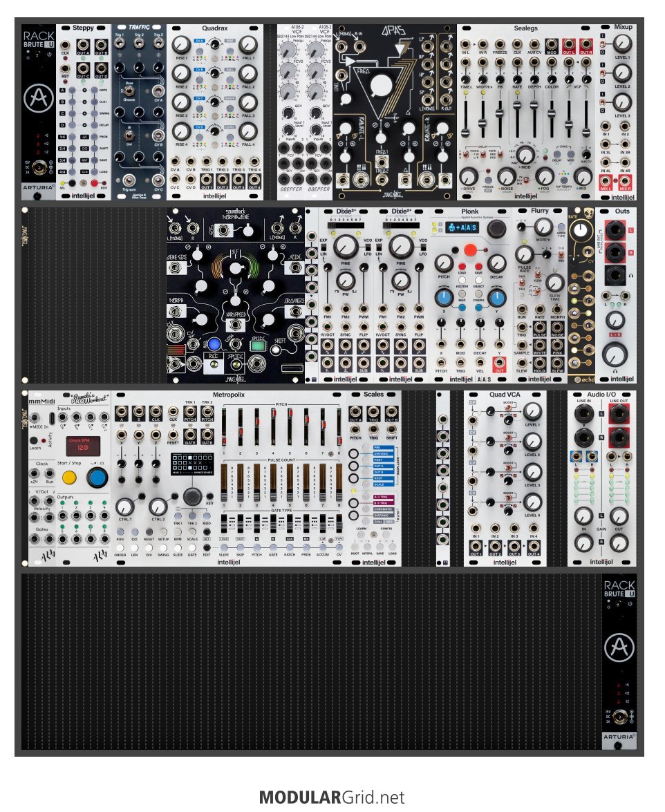Screen dimensions: 665x812
Task: Click the AAS display screen on Plonk
Action: pyautogui.click(x=464, y=228)
